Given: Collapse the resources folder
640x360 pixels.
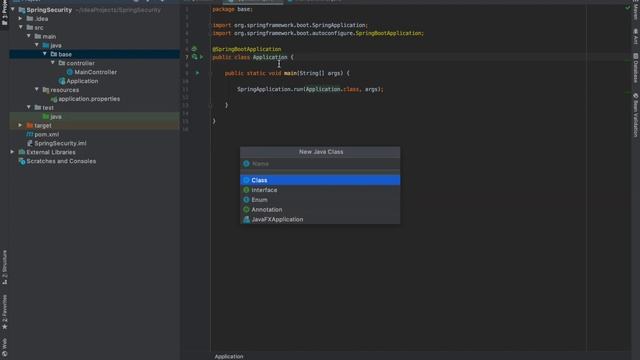Looking at the screenshot, I should click(37, 89).
